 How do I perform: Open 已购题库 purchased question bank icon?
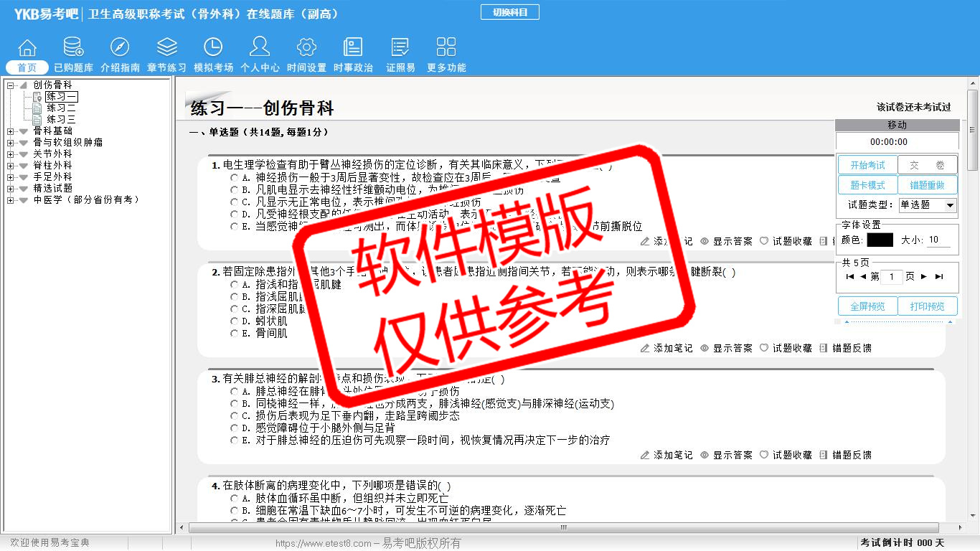tap(73, 48)
